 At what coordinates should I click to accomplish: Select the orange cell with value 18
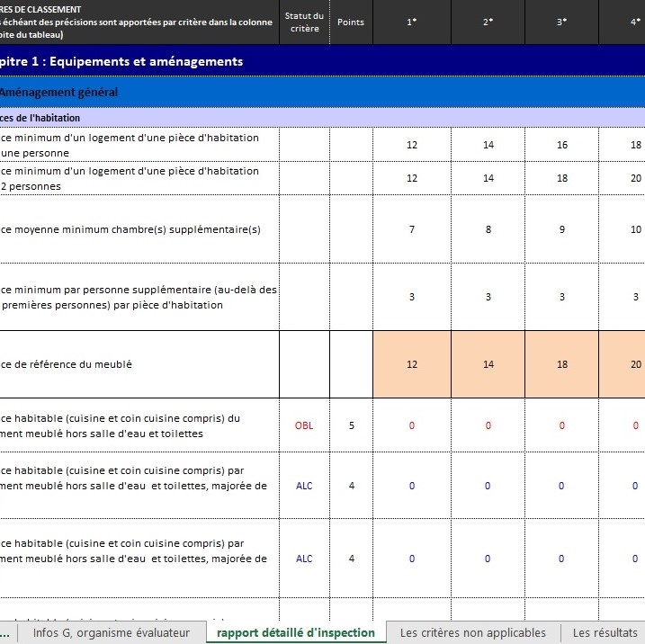coord(562,364)
